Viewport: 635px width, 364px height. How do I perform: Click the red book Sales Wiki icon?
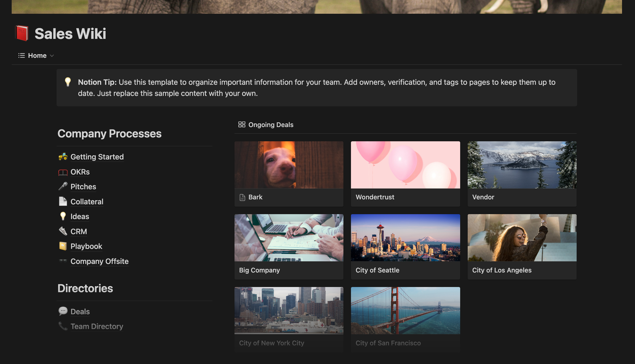[x=22, y=33]
